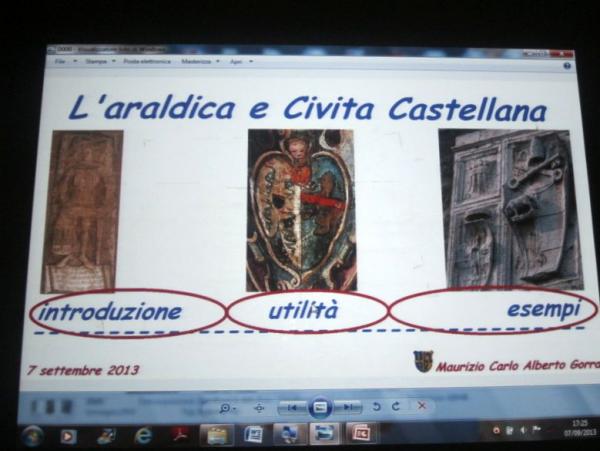Screen dimensions: 600x451
Task: Expand the Masterizza dropdown arrow
Action: 218,61
